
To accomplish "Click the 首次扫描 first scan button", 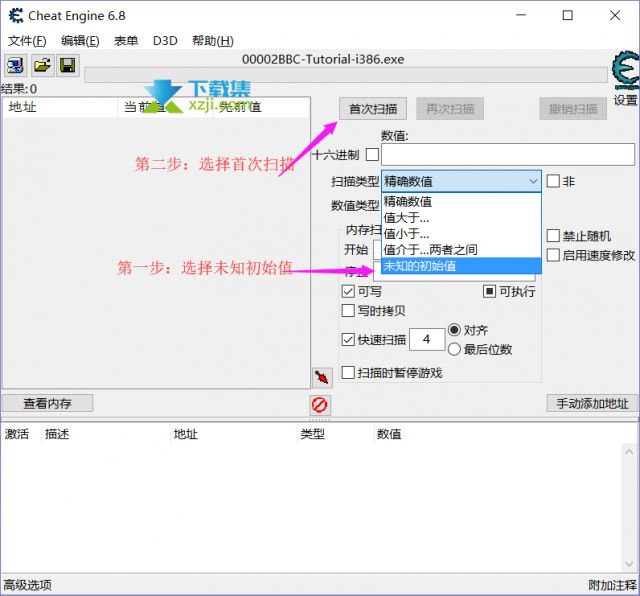I will 373,109.
